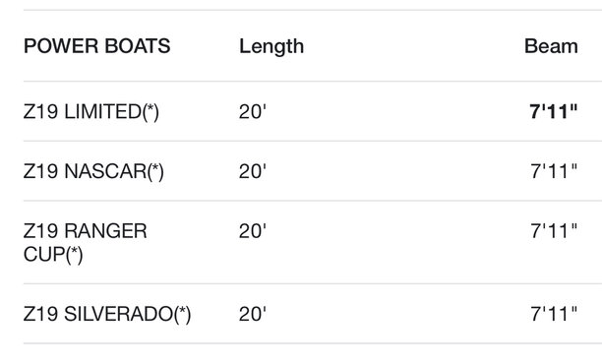This screenshot has height=364, width=602.
Task: Click the 20' length for Z19 RANGER CUP
Action: 252,231
